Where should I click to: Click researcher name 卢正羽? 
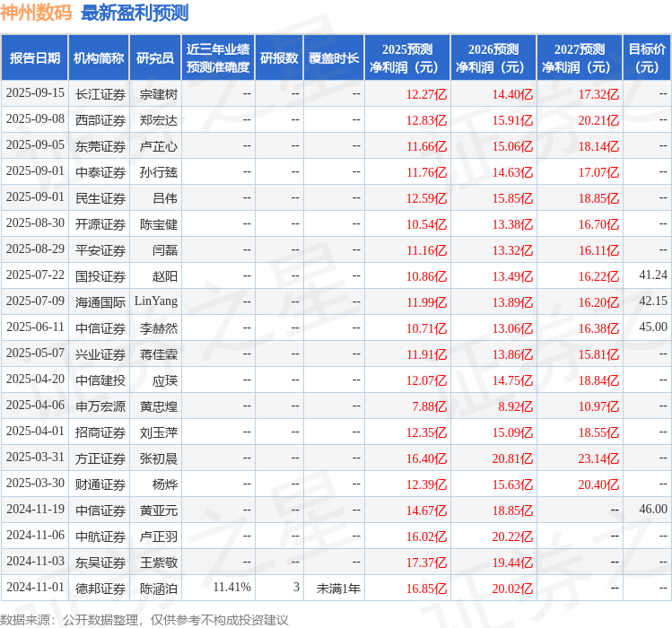(x=159, y=536)
